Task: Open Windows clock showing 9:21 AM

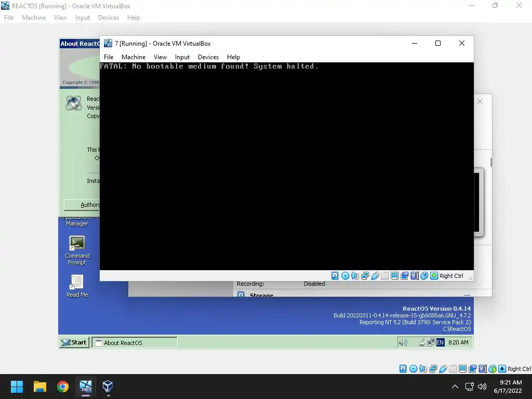Action: [x=508, y=387]
